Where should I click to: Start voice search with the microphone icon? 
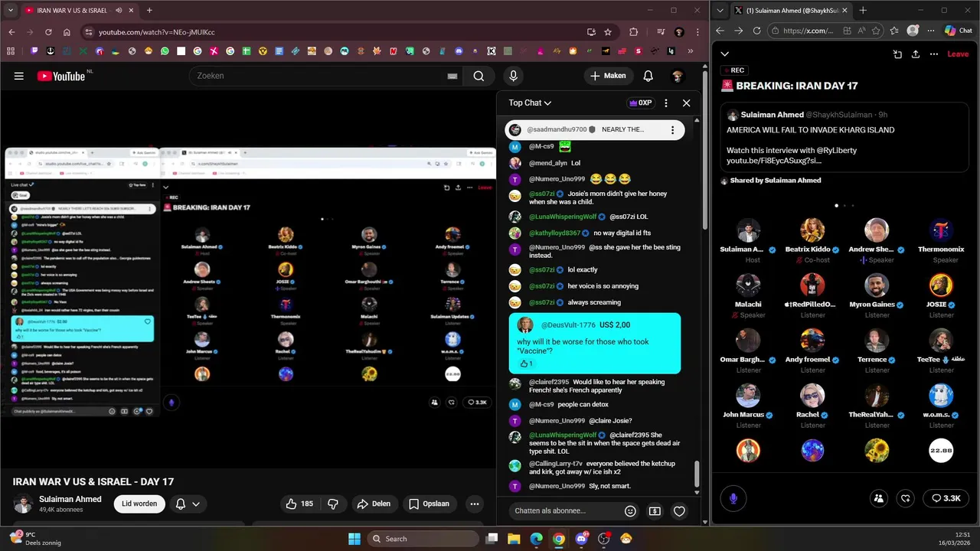pos(513,76)
